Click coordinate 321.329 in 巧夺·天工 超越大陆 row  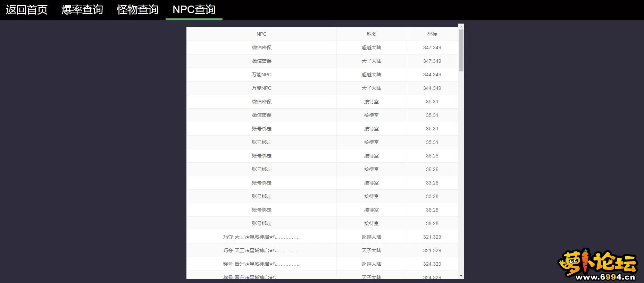point(432,237)
